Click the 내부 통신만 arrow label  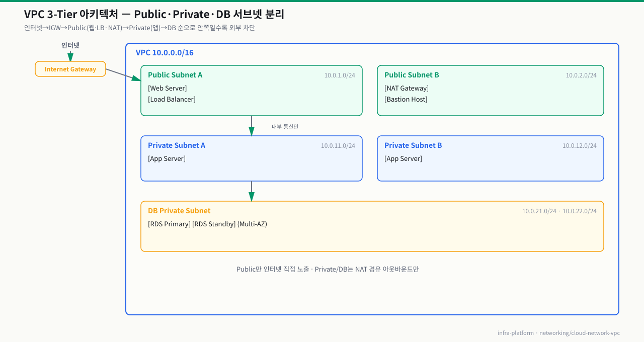pos(285,127)
